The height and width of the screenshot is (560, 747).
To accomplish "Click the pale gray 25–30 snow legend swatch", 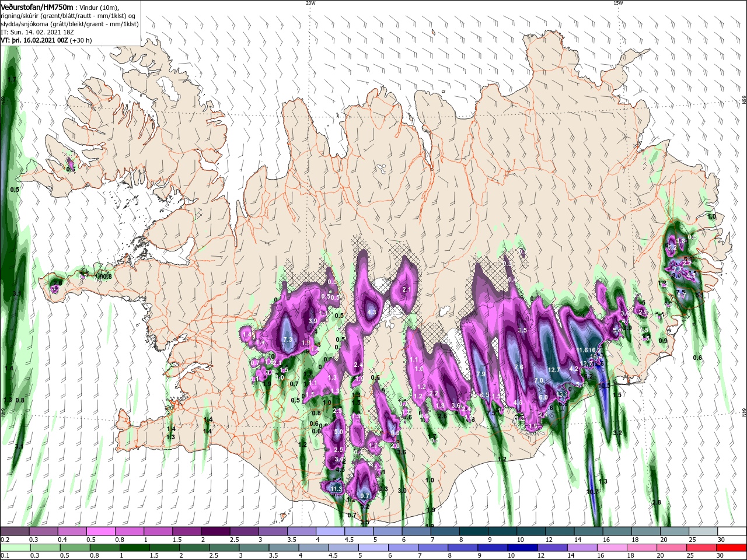I will point(703,531).
